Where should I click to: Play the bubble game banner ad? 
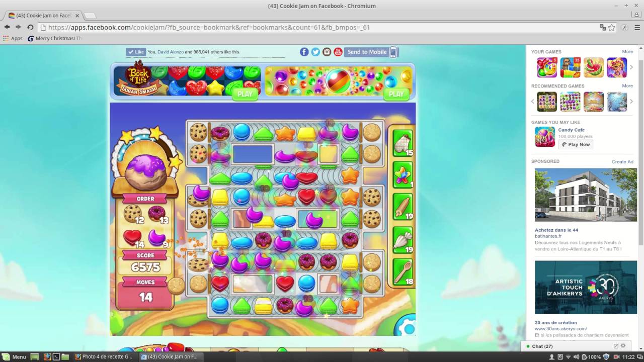(396, 94)
